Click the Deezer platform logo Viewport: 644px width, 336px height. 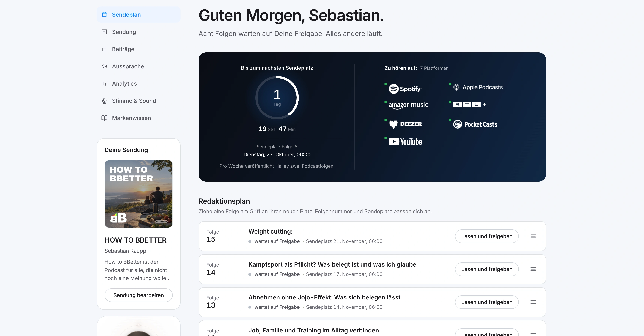(405, 124)
